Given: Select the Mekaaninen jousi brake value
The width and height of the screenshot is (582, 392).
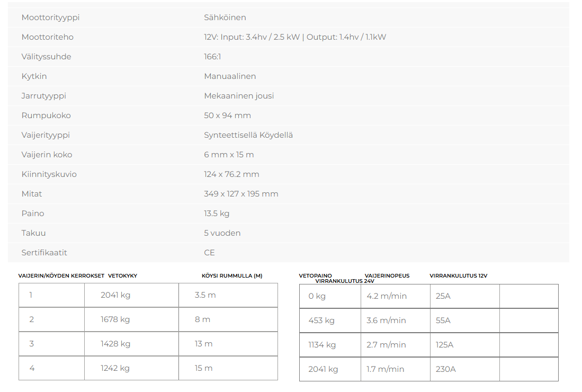Looking at the screenshot, I should tap(239, 96).
